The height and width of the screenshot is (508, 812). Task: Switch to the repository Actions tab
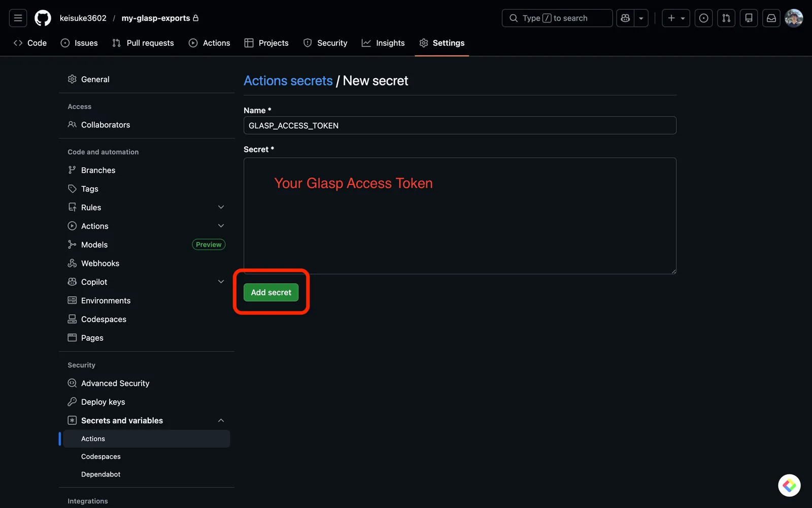click(210, 43)
